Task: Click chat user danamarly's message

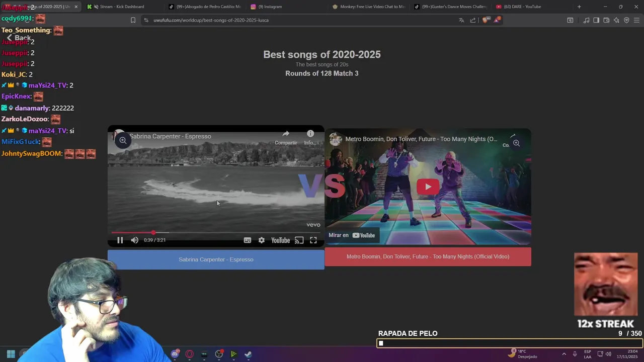Action: [62, 108]
